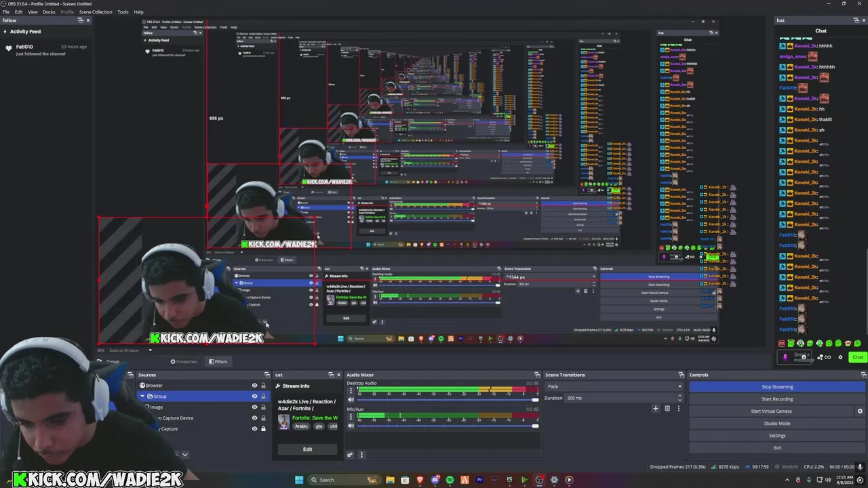Float the follow Activity Feed dock
This screenshot has height=488, width=868.
pos(81,20)
